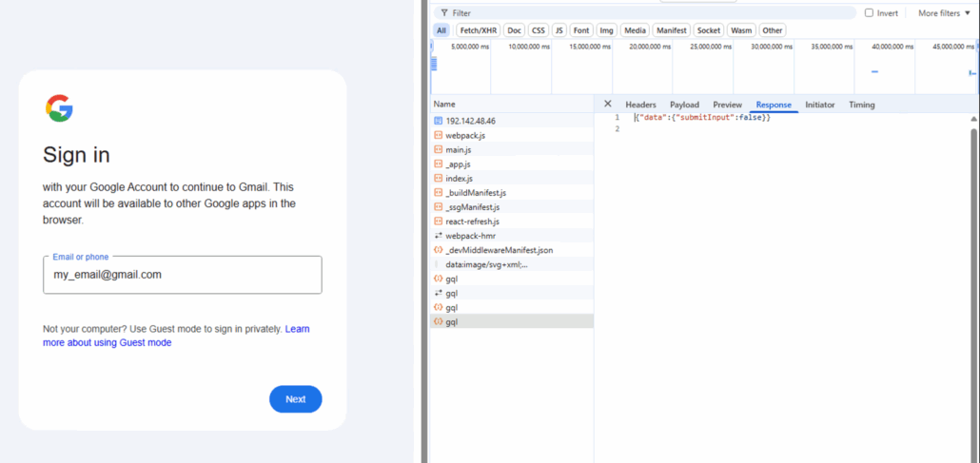Viewport: 980px width, 463px height.
Task: Select the webpack.js request
Action: pos(465,135)
